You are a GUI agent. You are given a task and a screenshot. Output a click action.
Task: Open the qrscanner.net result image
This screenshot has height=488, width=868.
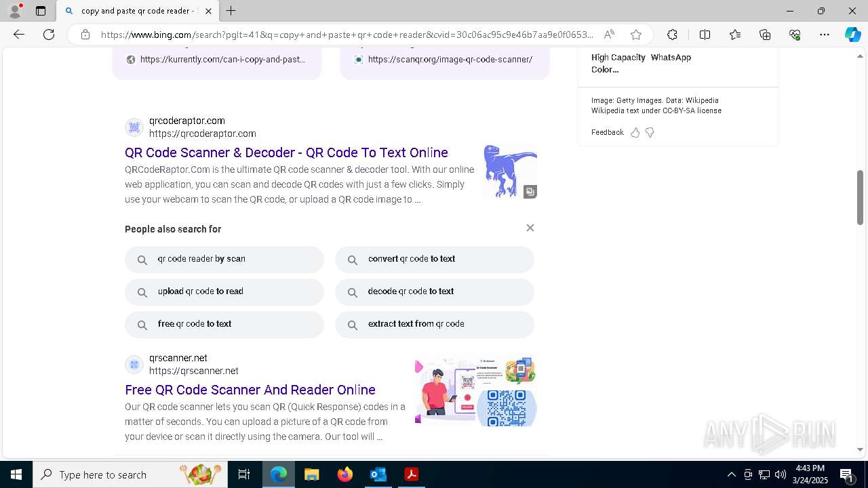coord(475,391)
